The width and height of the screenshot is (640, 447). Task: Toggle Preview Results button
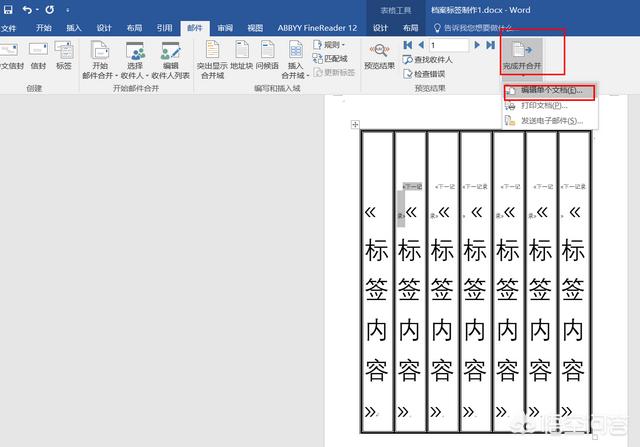point(379,57)
